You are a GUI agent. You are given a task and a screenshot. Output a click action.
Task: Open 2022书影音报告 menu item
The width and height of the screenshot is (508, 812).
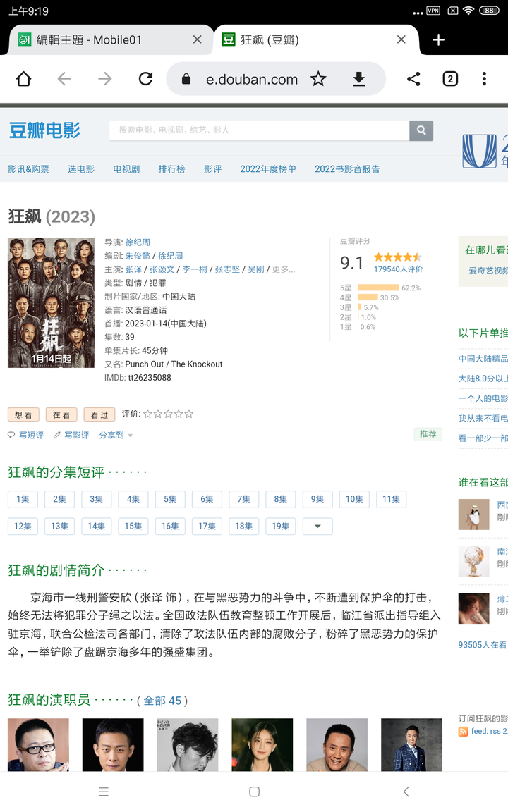pos(347,169)
